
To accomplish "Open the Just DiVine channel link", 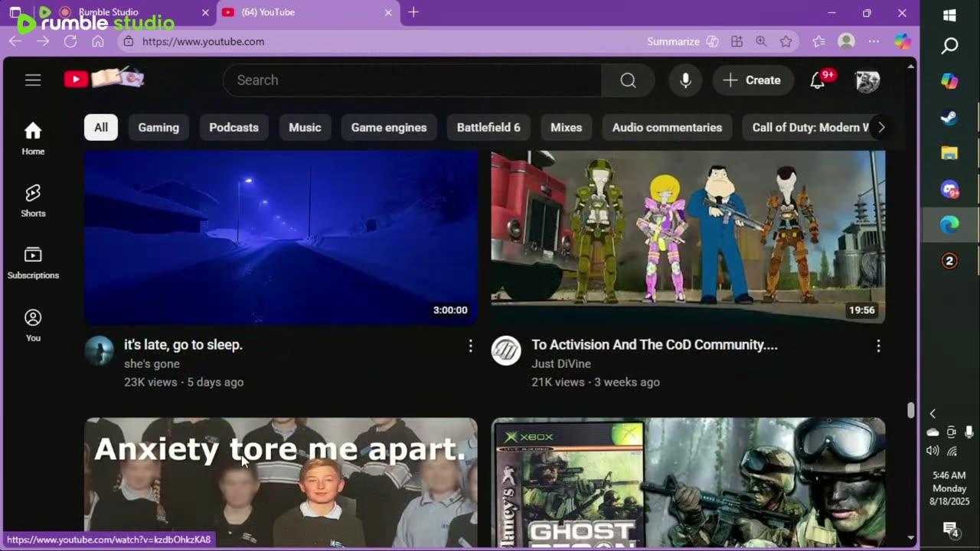I will tap(561, 364).
